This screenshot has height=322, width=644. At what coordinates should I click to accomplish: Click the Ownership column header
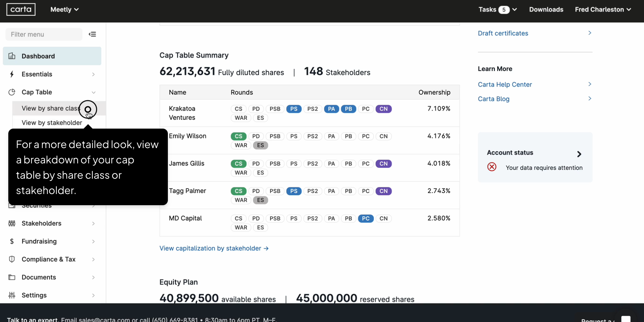pyautogui.click(x=434, y=92)
